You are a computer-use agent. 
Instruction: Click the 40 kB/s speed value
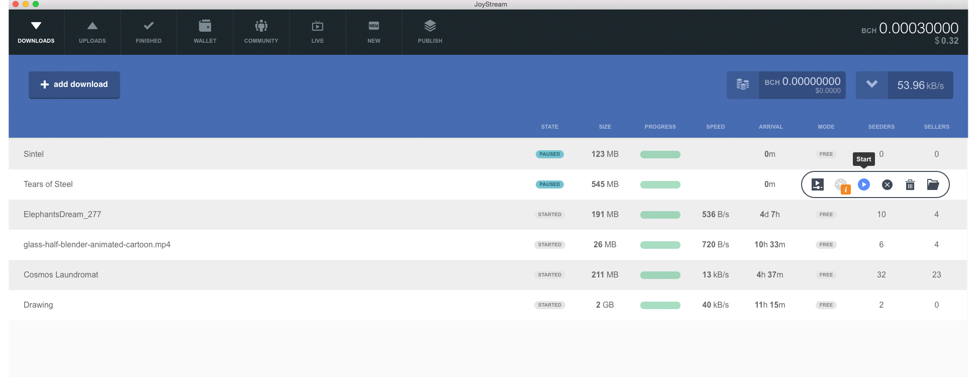pos(716,305)
